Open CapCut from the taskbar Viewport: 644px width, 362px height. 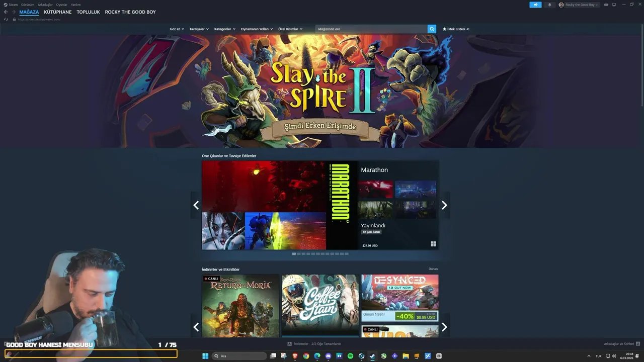point(439,356)
